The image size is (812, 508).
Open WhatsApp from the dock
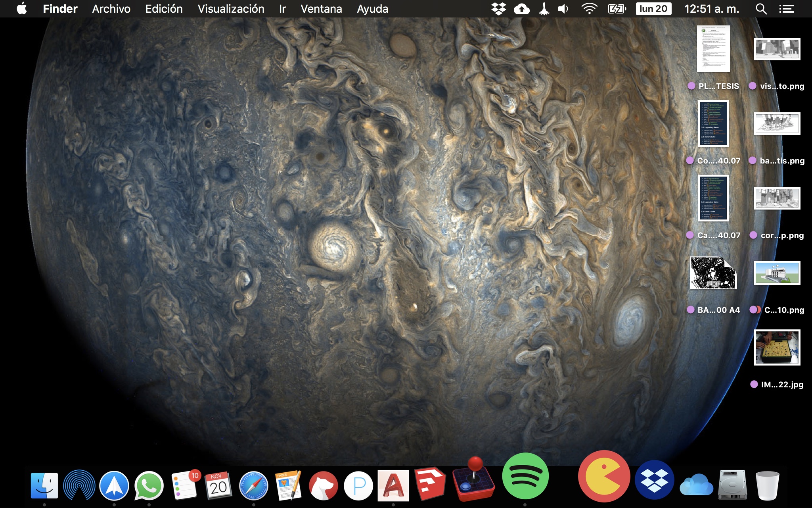[x=149, y=485]
